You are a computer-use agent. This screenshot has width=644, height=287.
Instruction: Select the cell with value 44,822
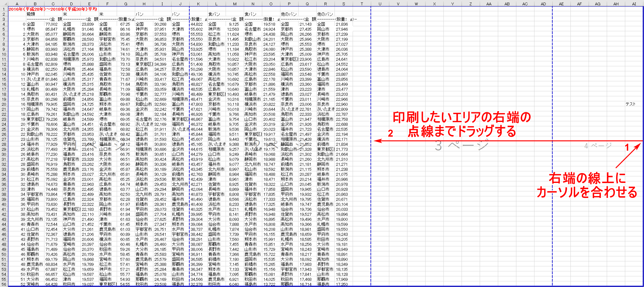click(x=198, y=24)
